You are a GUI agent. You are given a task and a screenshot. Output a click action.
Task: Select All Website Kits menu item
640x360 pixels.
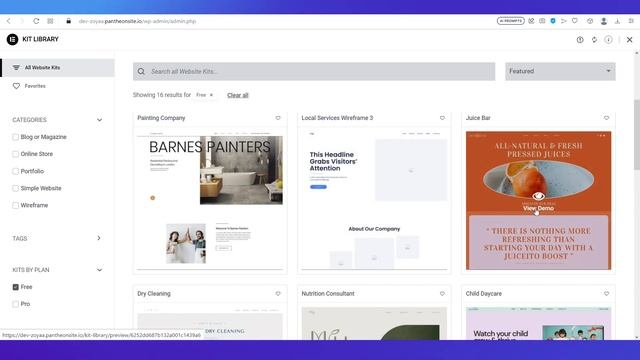point(58,68)
